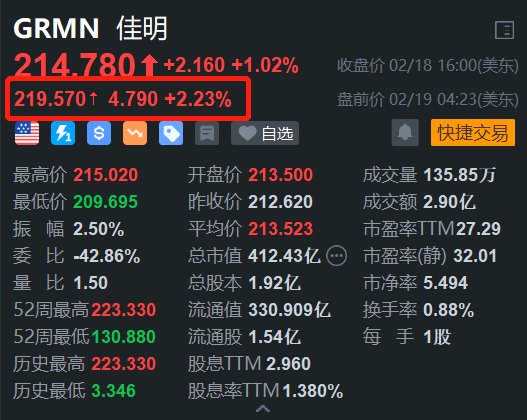Click the blue dollar sign icon

point(99,133)
